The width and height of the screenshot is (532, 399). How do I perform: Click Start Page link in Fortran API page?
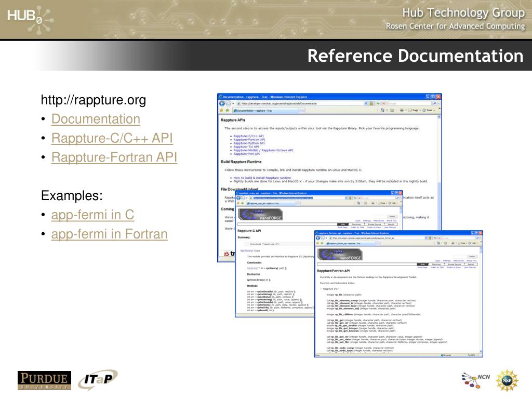point(422,268)
